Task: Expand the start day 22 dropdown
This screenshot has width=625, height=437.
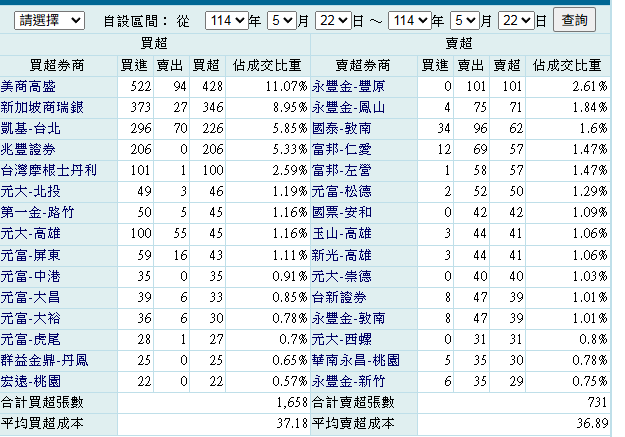Action: point(334,20)
